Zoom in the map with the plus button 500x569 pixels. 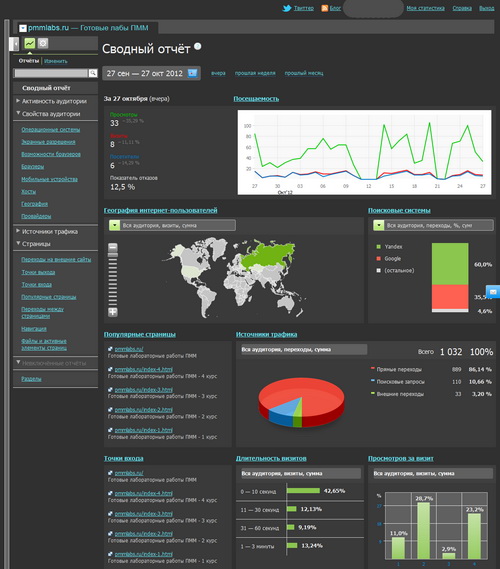[113, 312]
